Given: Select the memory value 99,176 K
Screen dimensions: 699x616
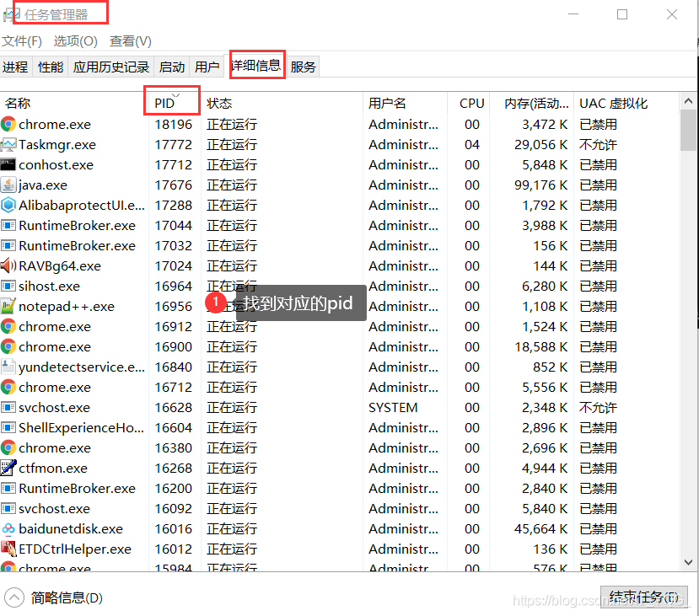Looking at the screenshot, I should click(x=540, y=185).
